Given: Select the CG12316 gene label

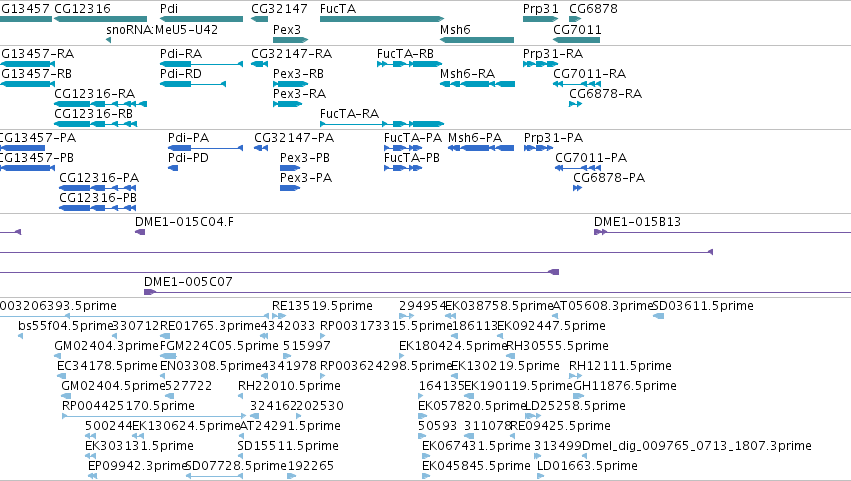Looking at the screenshot, I should click(82, 9).
